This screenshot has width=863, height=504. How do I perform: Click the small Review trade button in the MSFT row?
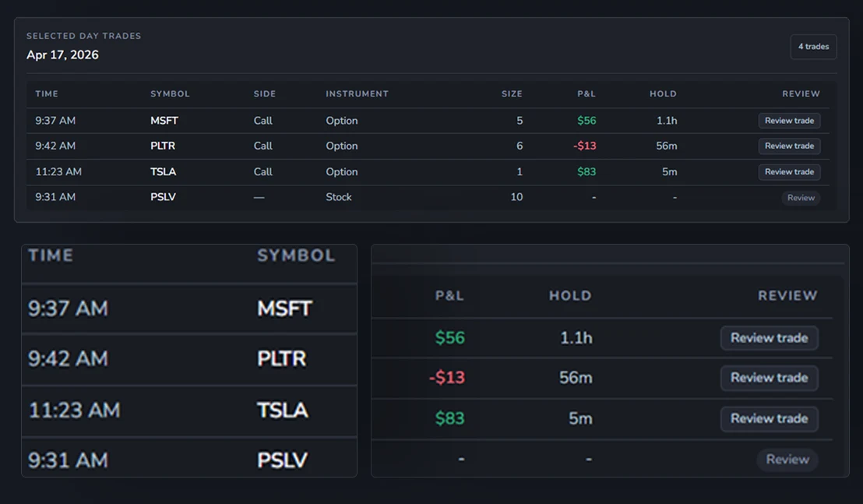click(x=789, y=121)
